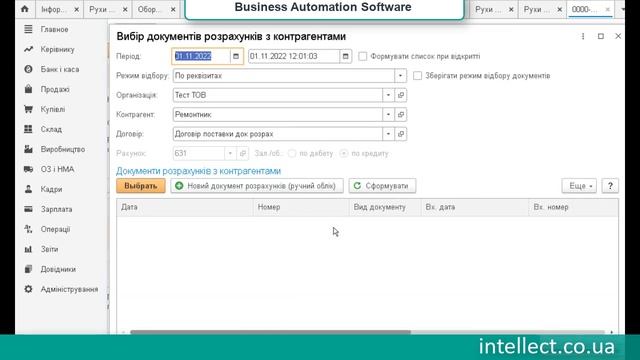Screen dimensions: 640x360
Task: Switch to the left Рухи... tab
Action: tap(102, 9)
